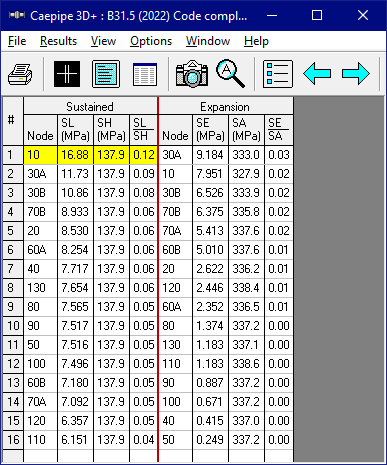Click the SL (MPa) column header
The width and height of the screenshot is (387, 465).
tap(76, 130)
